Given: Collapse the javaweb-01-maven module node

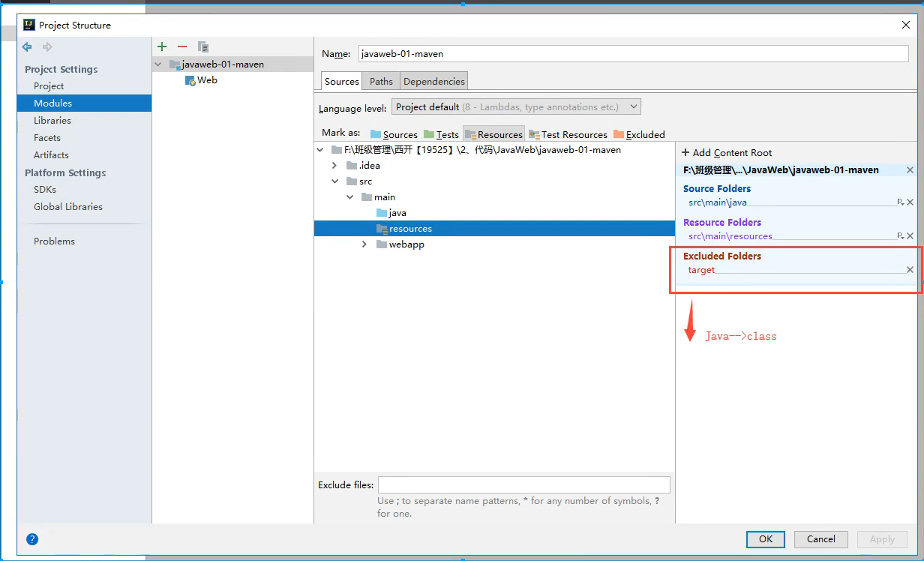Looking at the screenshot, I should 158,64.
